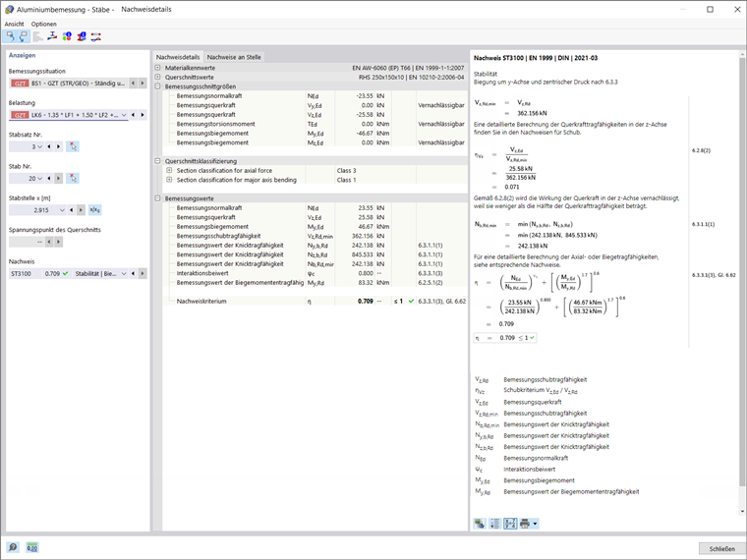747x560 pixels.
Task: Click the 0.00 units icon at the bottom
Action: click(31, 547)
